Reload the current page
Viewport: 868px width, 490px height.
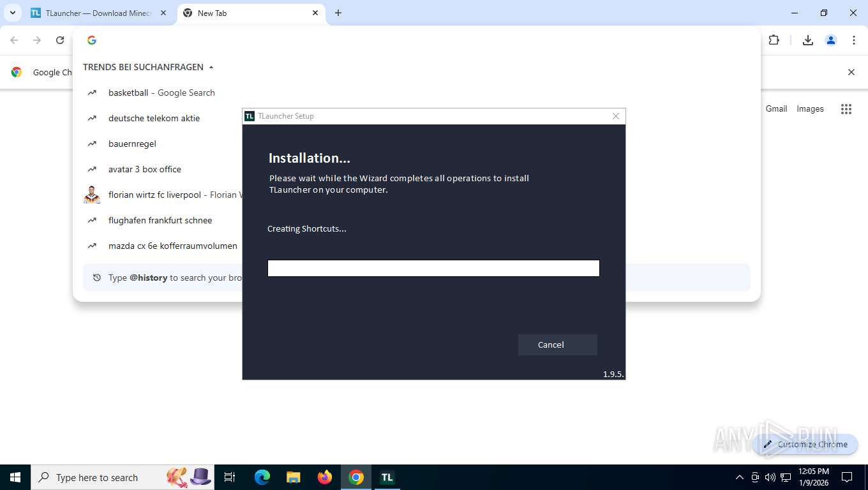click(60, 40)
